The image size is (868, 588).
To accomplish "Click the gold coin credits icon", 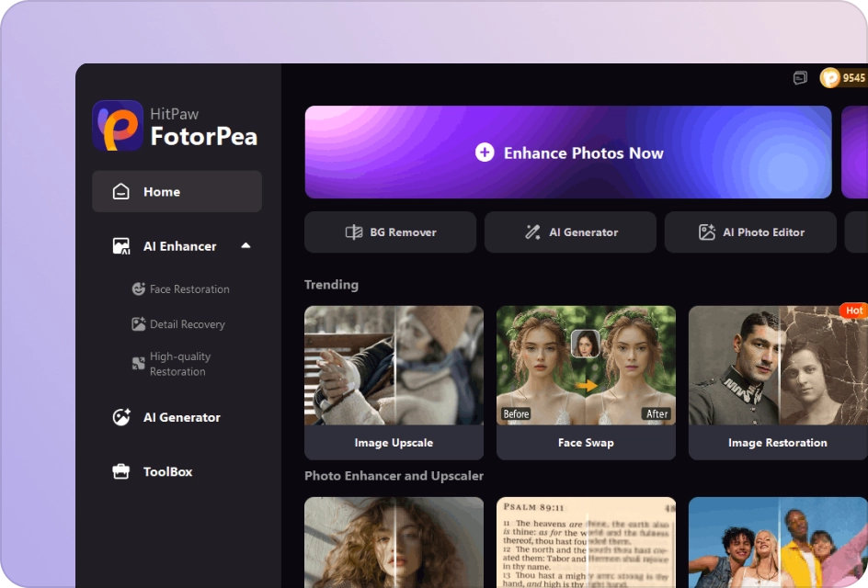I will tap(830, 78).
